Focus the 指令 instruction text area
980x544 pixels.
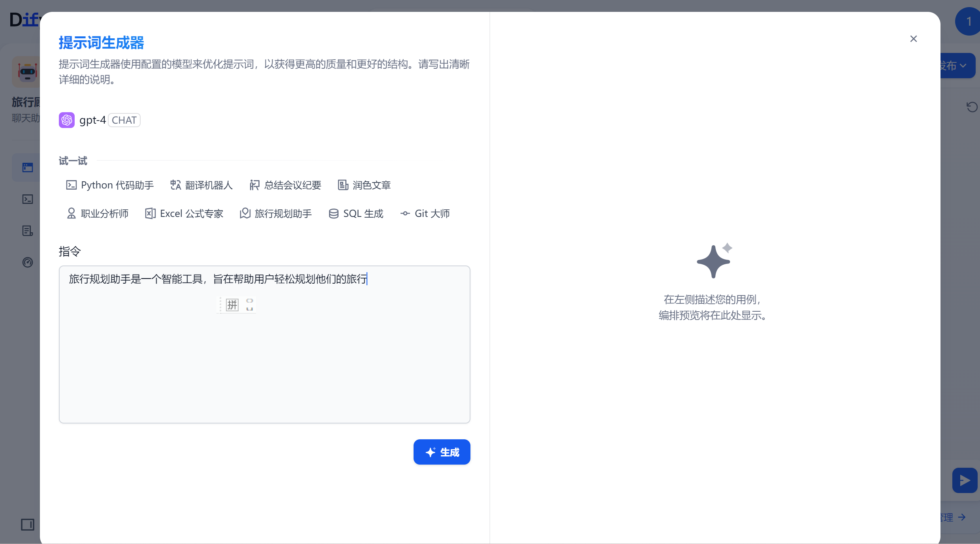coord(264,356)
